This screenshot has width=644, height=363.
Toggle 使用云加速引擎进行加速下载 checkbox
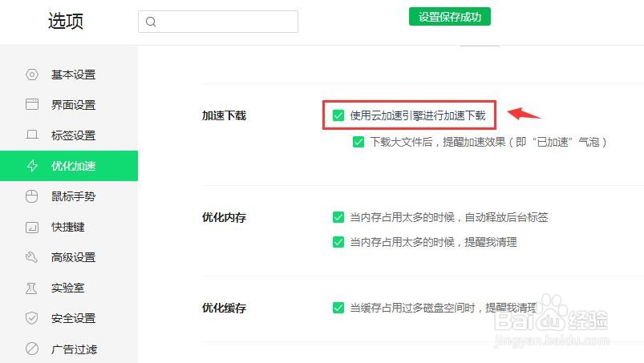pyautogui.click(x=338, y=115)
